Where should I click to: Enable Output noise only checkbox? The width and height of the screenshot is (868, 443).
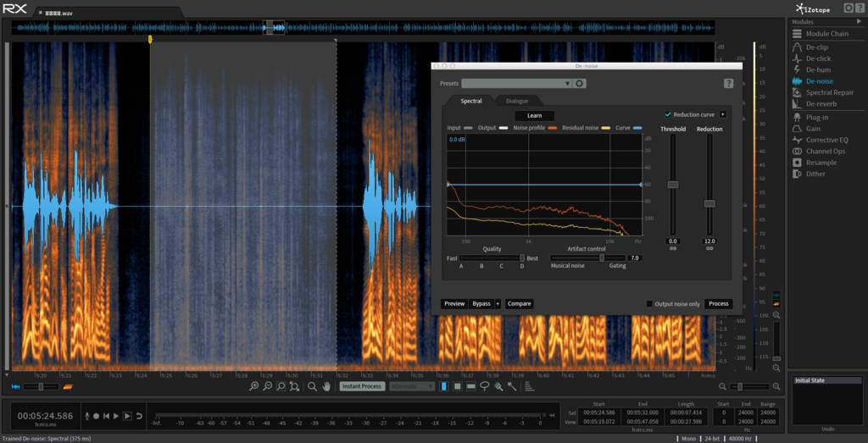pos(650,303)
